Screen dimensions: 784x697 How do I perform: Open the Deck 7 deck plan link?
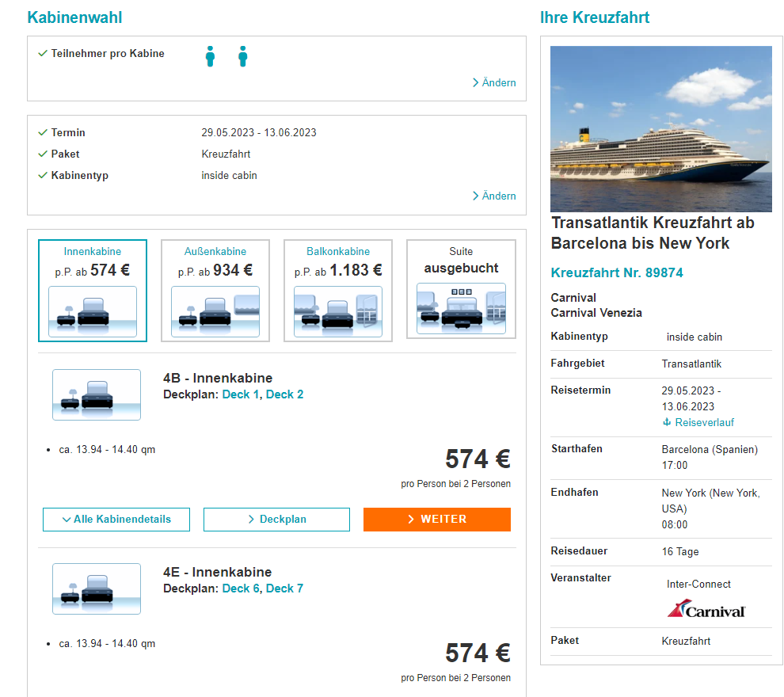click(284, 588)
